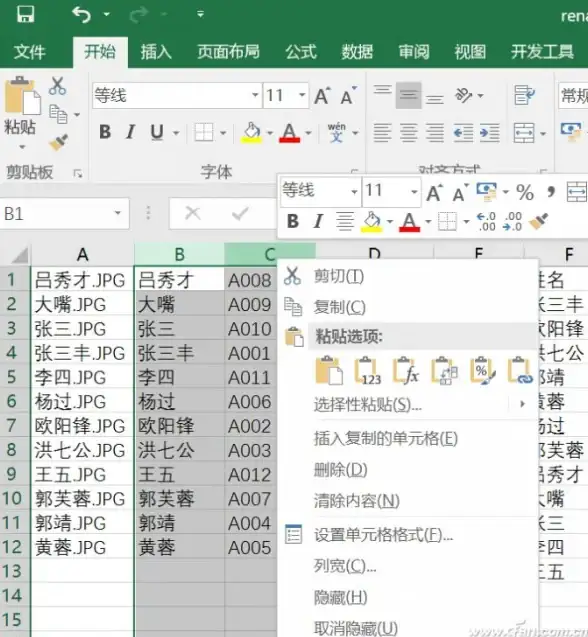588x637 pixels.
Task: Click mini toolbar Decrease Decimal icon
Action: (512, 222)
